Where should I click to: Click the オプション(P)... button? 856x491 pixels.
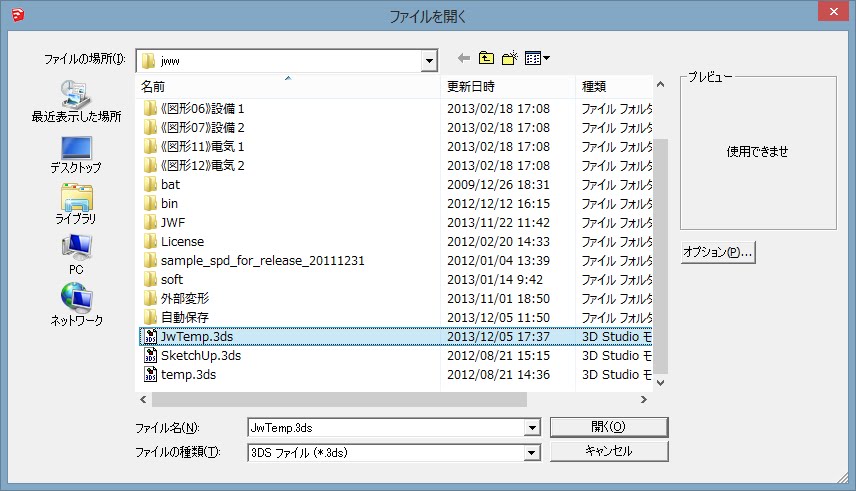click(718, 252)
